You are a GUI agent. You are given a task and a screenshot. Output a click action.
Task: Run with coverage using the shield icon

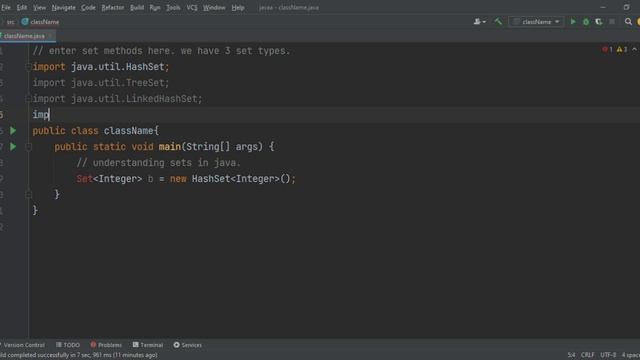coord(599,22)
